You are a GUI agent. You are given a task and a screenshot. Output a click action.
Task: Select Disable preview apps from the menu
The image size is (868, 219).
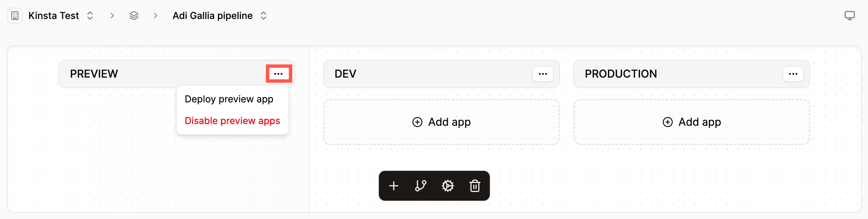[x=232, y=121]
